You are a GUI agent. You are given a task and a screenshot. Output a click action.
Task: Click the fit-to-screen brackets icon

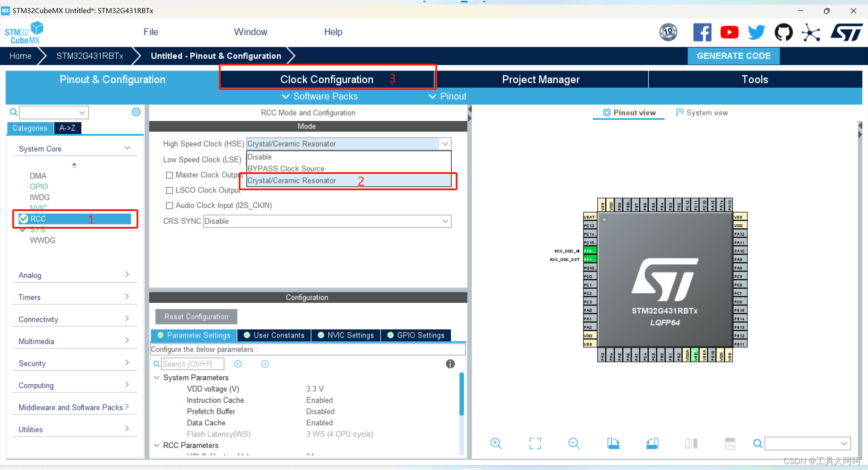click(535, 443)
